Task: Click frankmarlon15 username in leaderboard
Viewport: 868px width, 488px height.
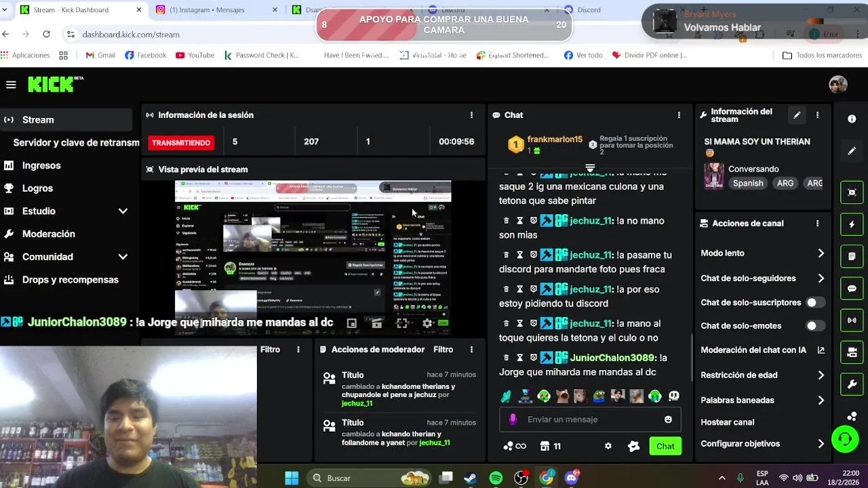Action: (x=555, y=140)
